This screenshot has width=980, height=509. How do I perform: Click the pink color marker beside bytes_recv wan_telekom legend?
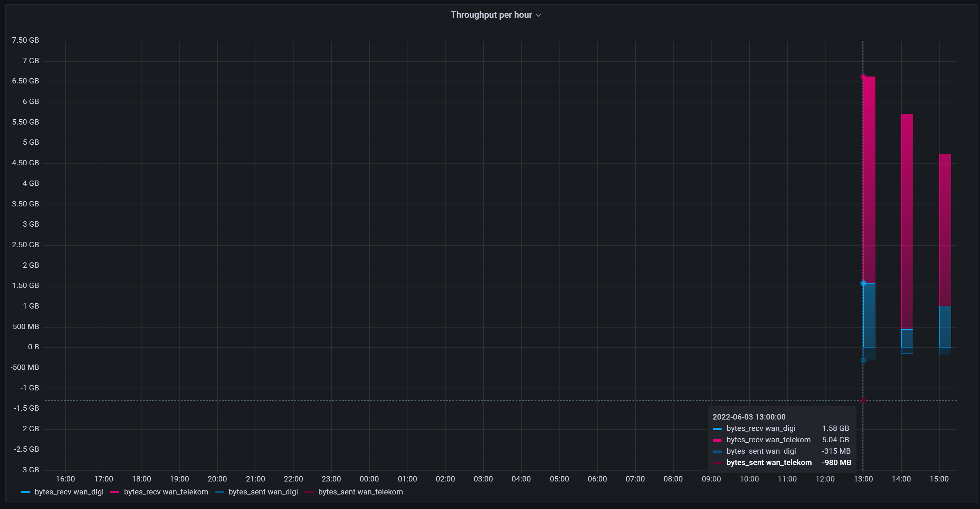(x=114, y=492)
